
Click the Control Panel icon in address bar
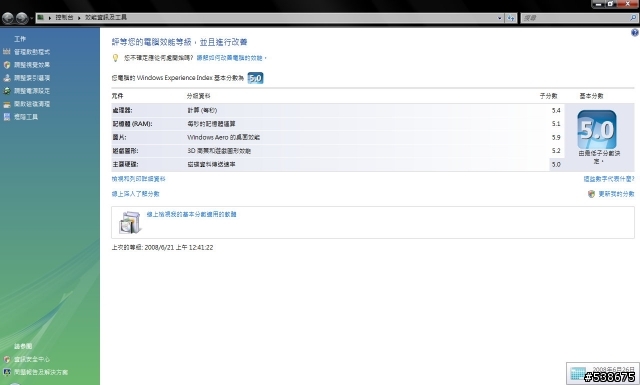(40, 18)
